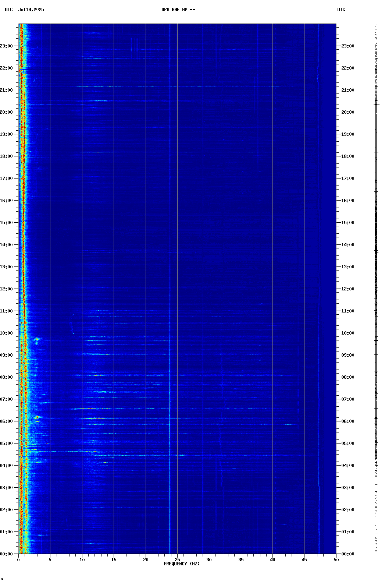Screen dimensions: 392x583
Task: Click the frequency axis label '30'
Action: pos(209,560)
